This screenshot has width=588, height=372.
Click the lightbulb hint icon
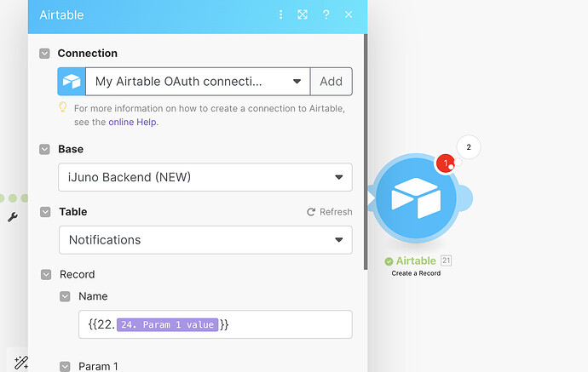click(62, 107)
